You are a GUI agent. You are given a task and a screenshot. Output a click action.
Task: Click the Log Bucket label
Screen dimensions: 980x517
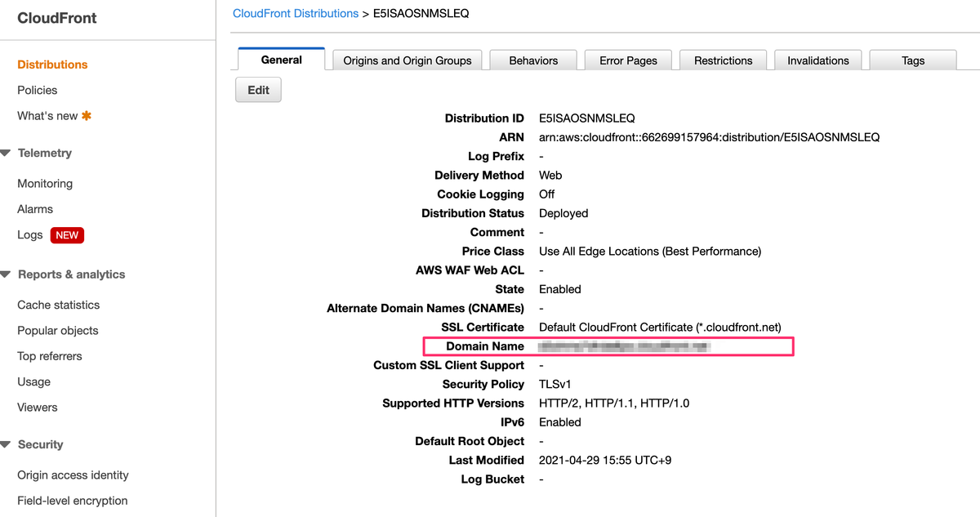point(492,479)
